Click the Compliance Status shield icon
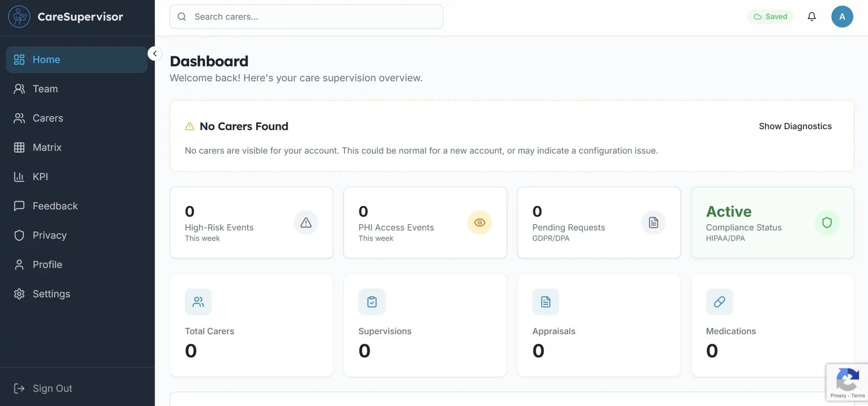This screenshot has height=406, width=868. (827, 223)
